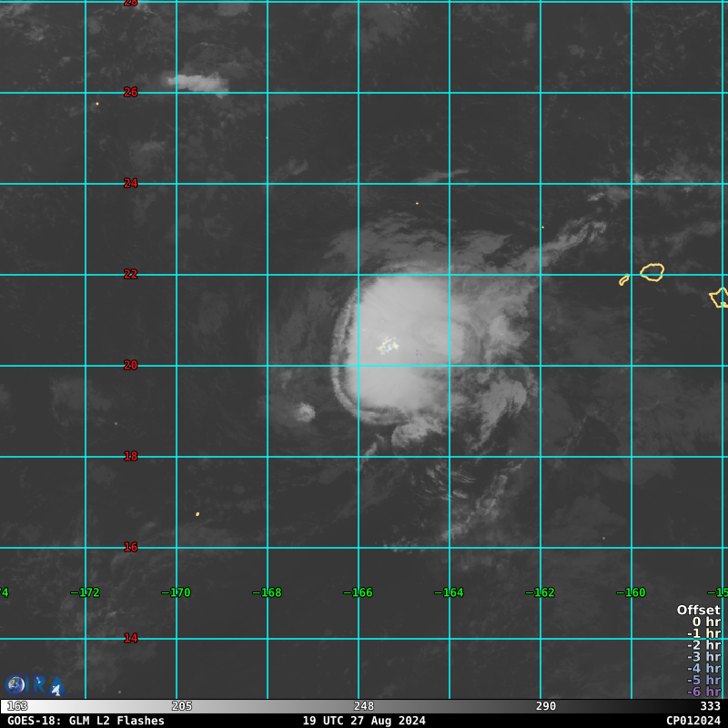Click the lightning flash cluster in storm center
728x728 pixels.
389,345
